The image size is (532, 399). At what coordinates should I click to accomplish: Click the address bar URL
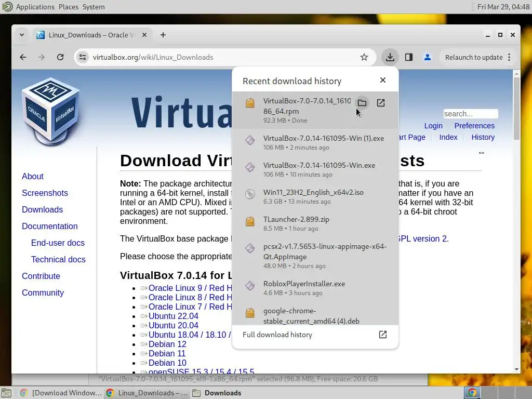[153, 57]
